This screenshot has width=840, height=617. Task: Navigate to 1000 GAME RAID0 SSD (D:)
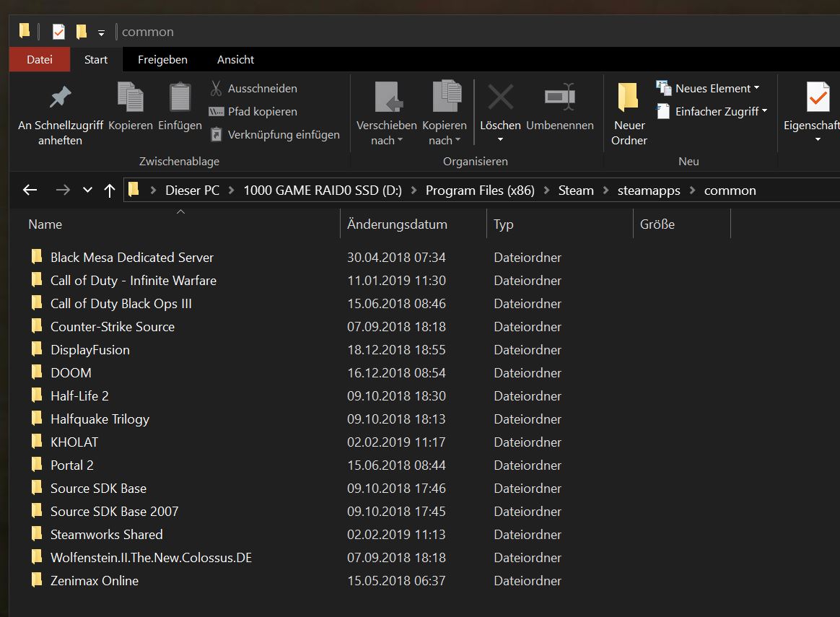pyautogui.click(x=323, y=190)
